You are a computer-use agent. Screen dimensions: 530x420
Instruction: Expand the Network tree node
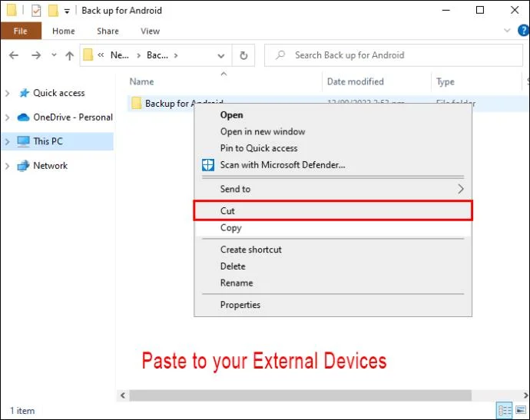[7, 166]
